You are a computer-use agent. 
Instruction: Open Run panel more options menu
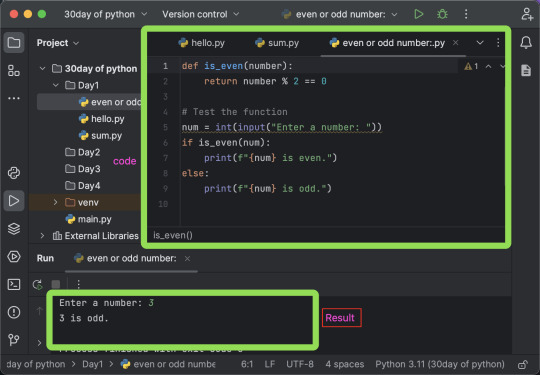click(79, 284)
